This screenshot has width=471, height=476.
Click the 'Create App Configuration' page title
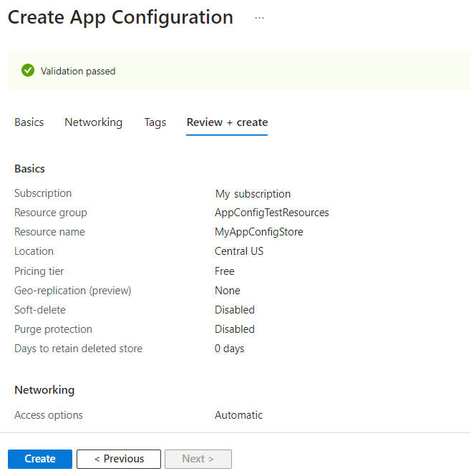point(120,18)
